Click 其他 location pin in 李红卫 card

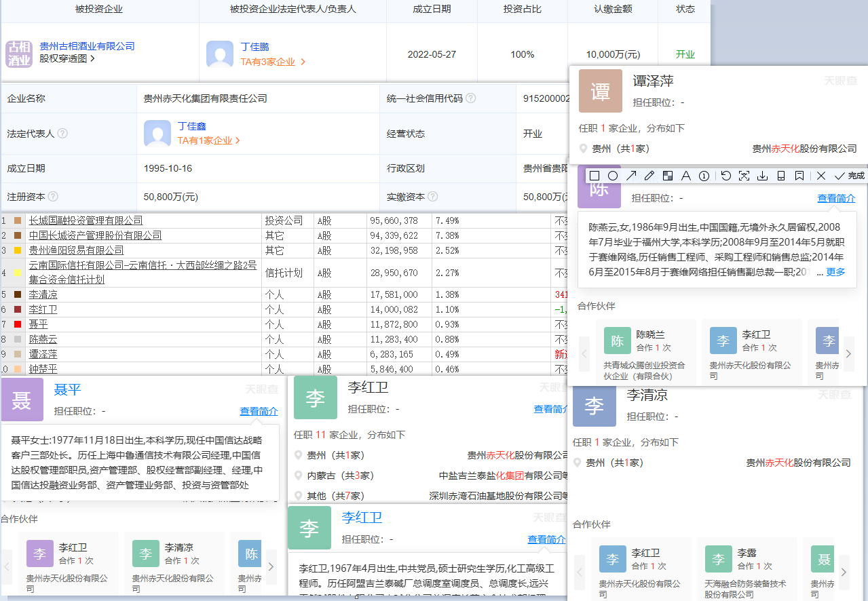(298, 496)
